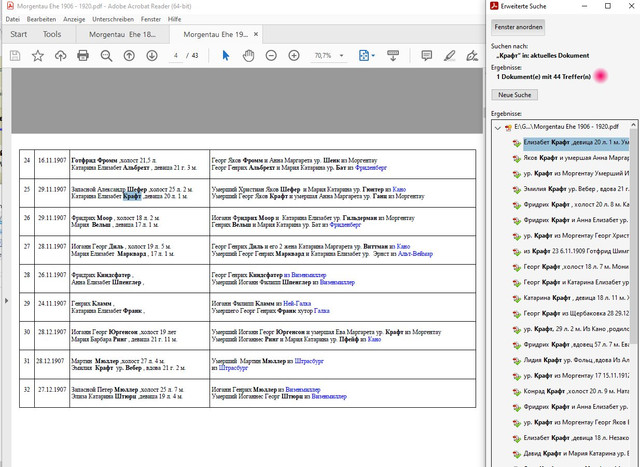
Task: Click result icon beside 'Эмилия Крафт ур. Вебер'
Action: tap(517, 189)
